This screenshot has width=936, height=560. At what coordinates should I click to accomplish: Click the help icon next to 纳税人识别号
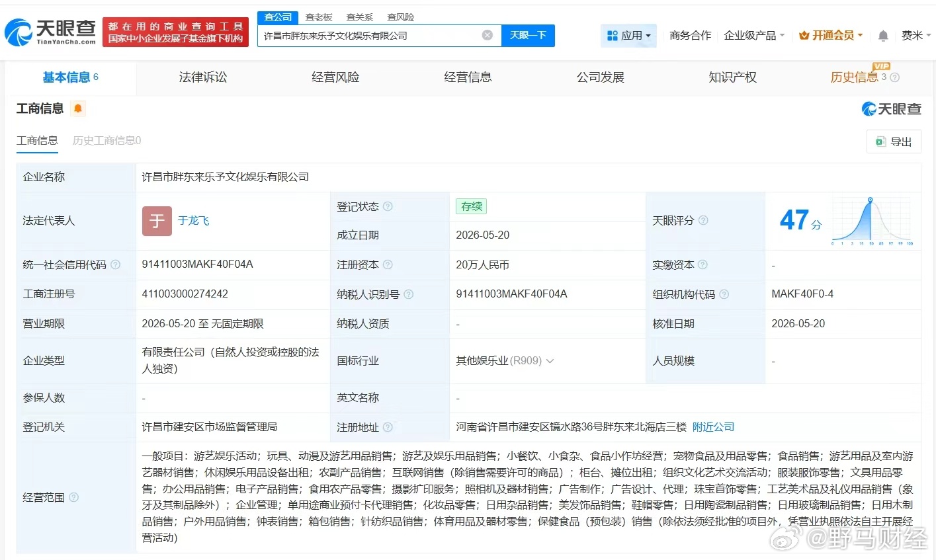tap(408, 294)
